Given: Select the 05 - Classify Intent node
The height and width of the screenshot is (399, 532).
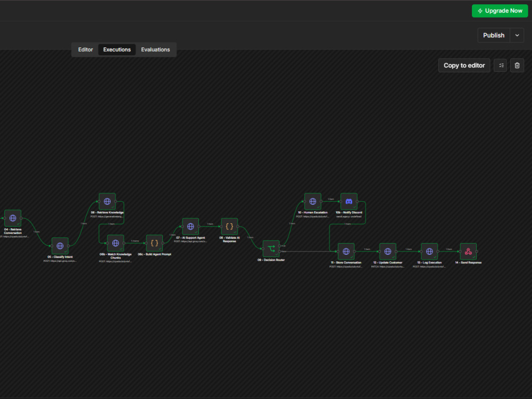Looking at the screenshot, I should 60,246.
